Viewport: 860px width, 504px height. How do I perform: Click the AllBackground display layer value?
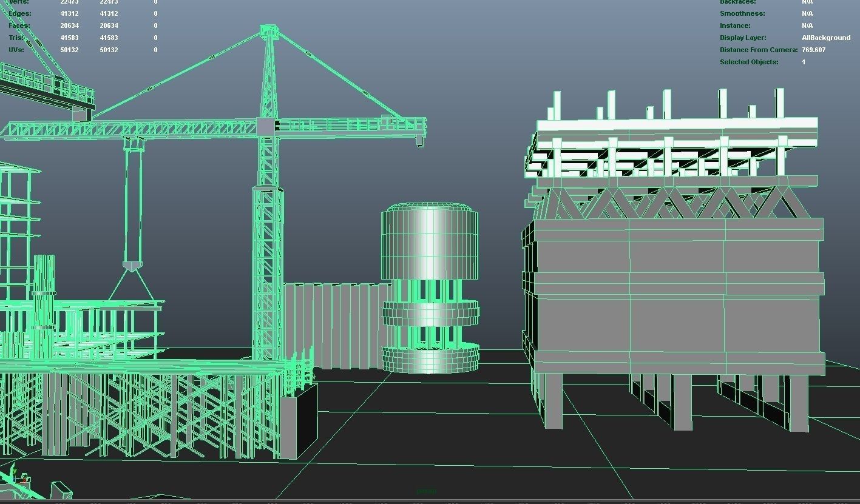click(x=826, y=38)
